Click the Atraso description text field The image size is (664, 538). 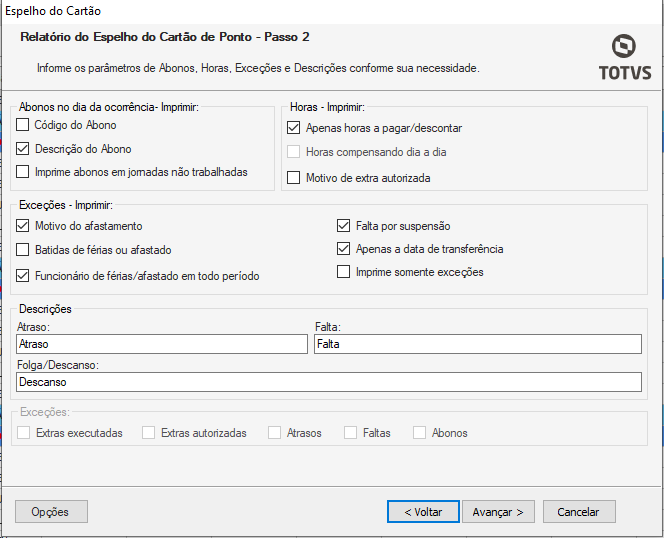click(x=162, y=344)
